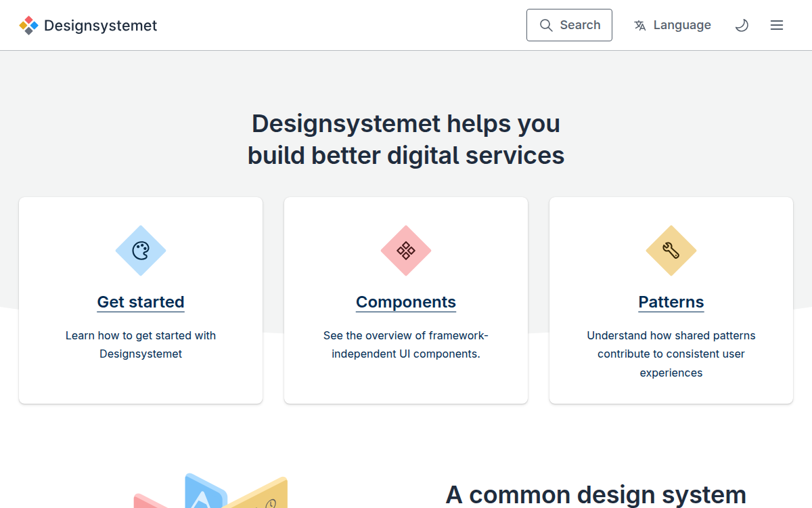Click the blue palette icon on the Get started card
This screenshot has height=508, width=812.
(x=141, y=251)
